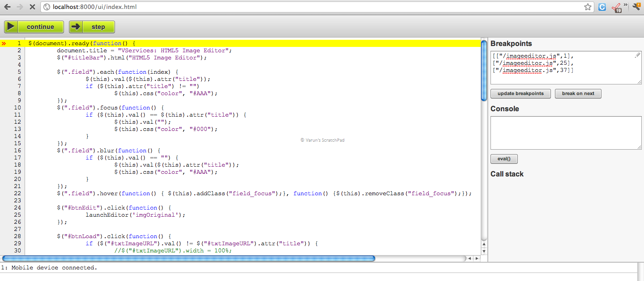Click the Breakpoints heading

coord(511,44)
